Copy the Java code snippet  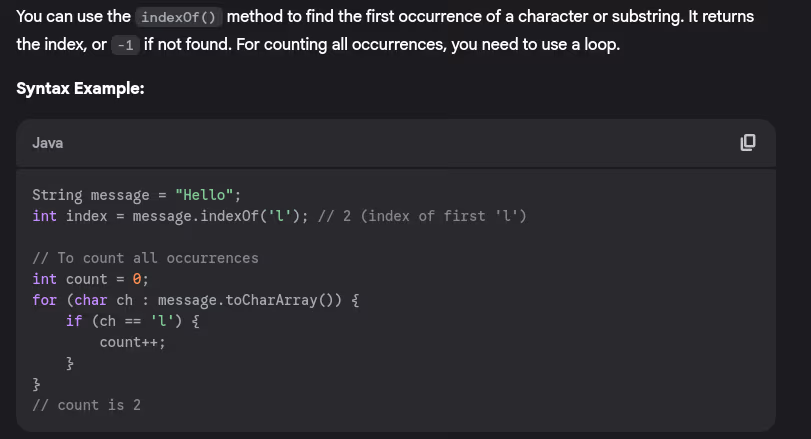pos(747,143)
